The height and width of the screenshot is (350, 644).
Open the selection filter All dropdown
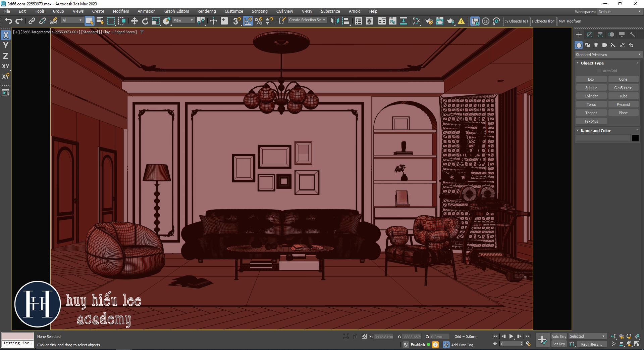pos(72,20)
